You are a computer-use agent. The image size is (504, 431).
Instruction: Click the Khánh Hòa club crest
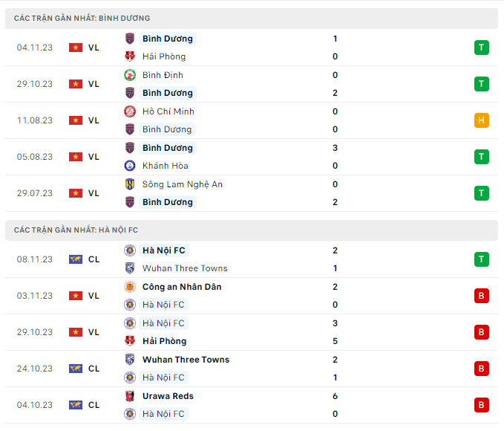130,166
